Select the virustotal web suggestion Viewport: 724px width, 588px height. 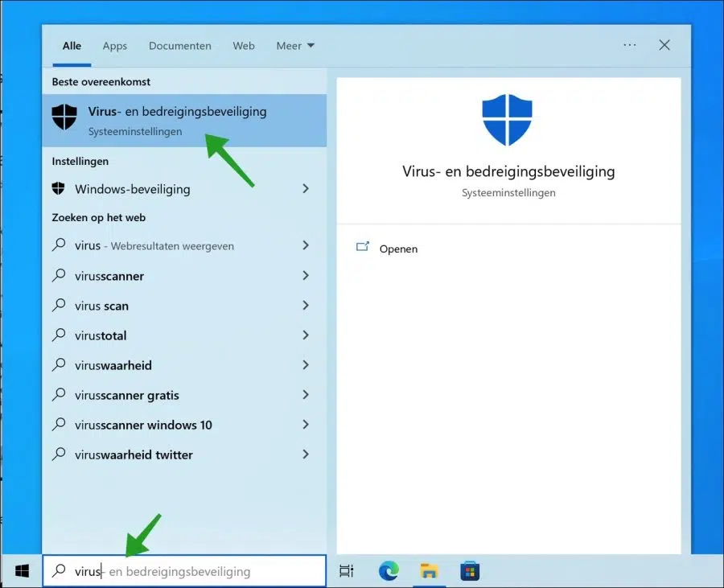(x=184, y=335)
